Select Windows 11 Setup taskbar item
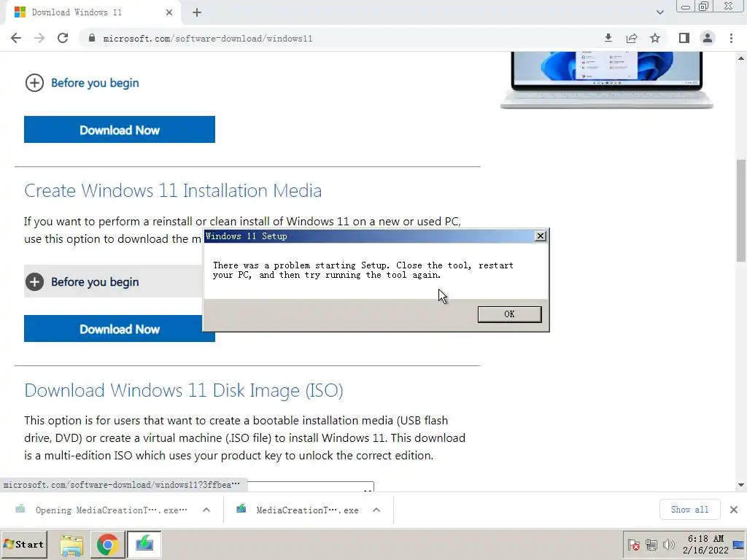 click(x=144, y=544)
